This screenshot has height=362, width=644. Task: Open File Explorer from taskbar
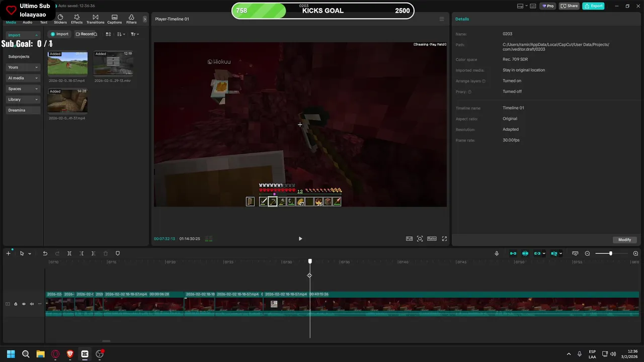40,354
